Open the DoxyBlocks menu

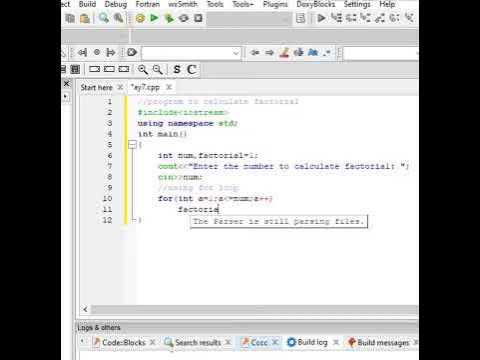[316, 4]
